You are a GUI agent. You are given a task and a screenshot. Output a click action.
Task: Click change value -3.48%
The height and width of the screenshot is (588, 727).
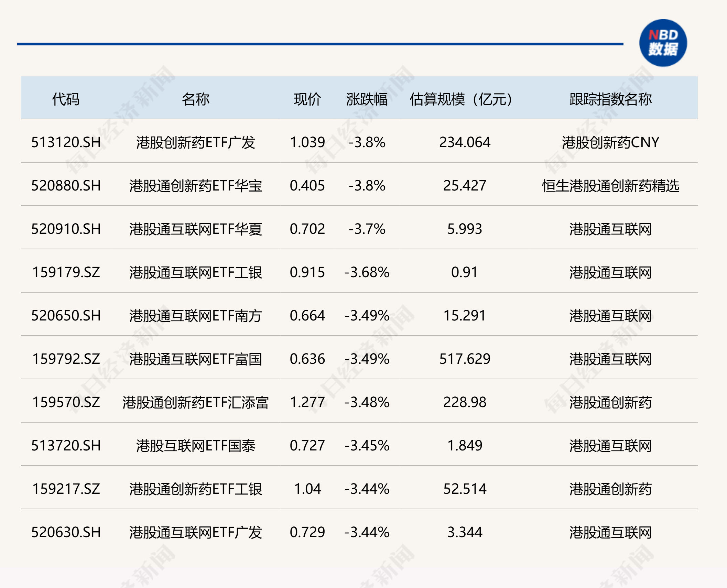coord(367,402)
